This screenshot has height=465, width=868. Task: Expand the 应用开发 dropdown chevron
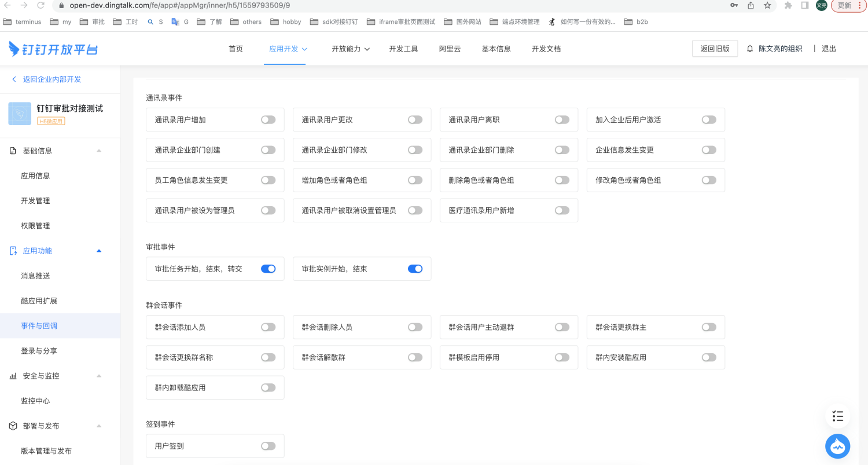click(304, 49)
